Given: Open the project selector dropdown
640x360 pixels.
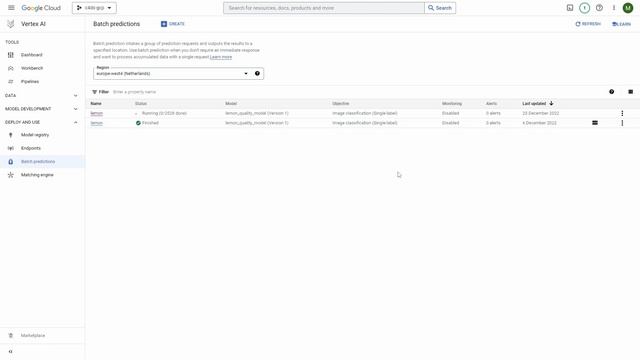Looking at the screenshot, I should point(94,8).
